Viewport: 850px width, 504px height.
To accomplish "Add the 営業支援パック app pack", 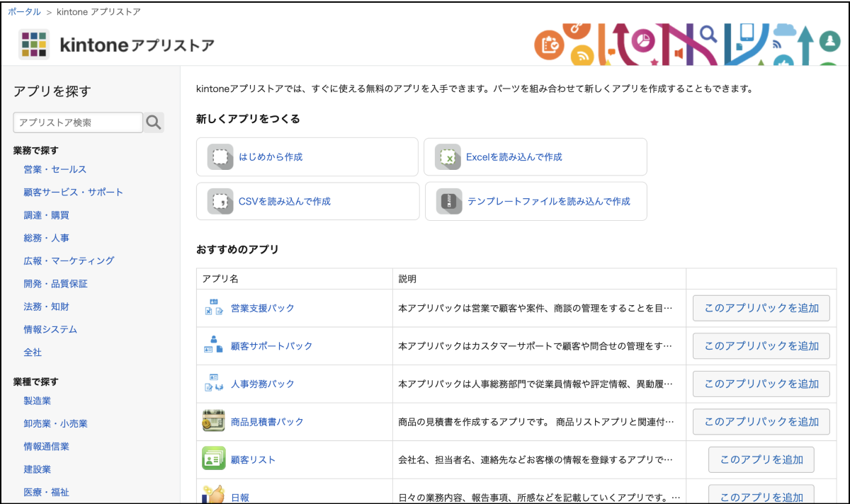I will pyautogui.click(x=761, y=308).
